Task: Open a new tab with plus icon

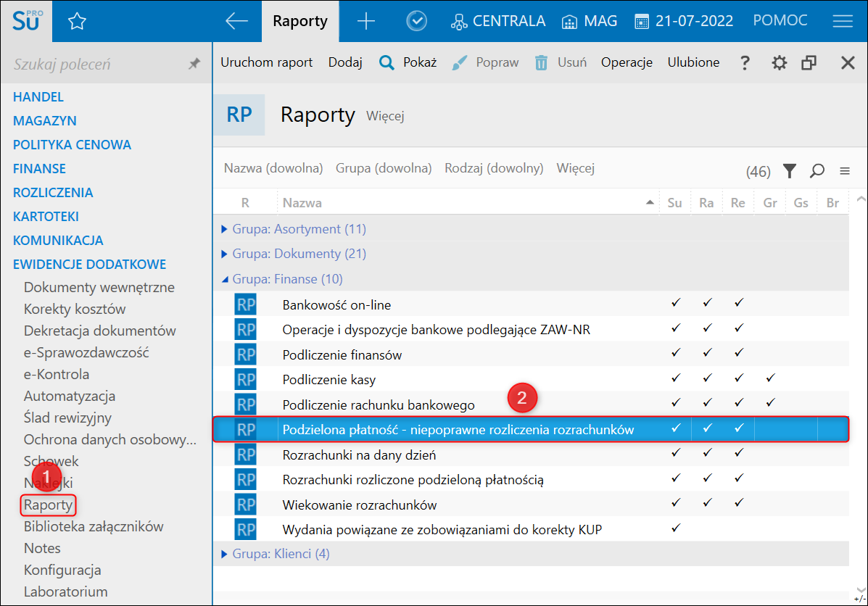Action: pyautogui.click(x=366, y=22)
